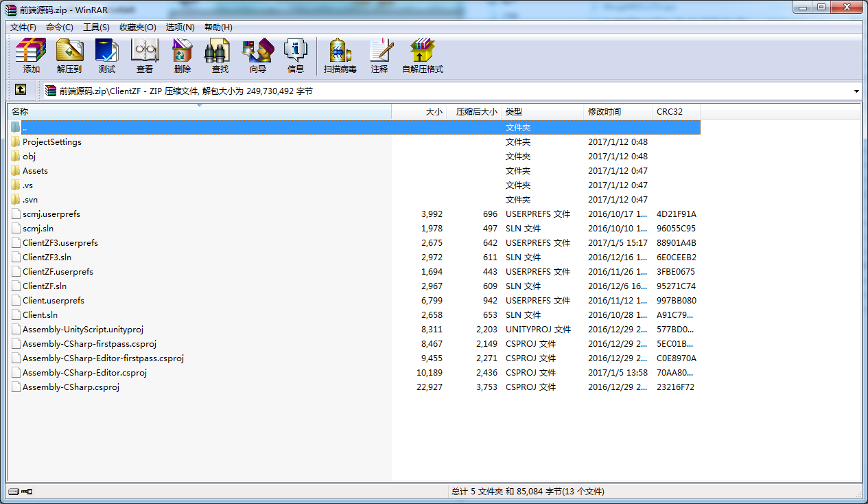Sort by Size (大小) column header
The image size is (868, 504).
419,111
